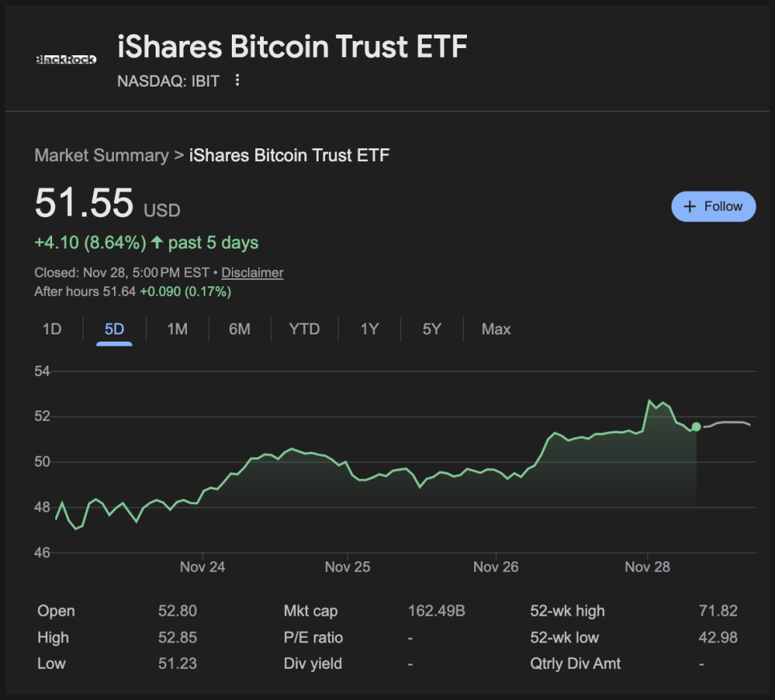Screen dimensions: 775x700
Task: Click the gray after-hours line segment
Action: tap(728, 423)
